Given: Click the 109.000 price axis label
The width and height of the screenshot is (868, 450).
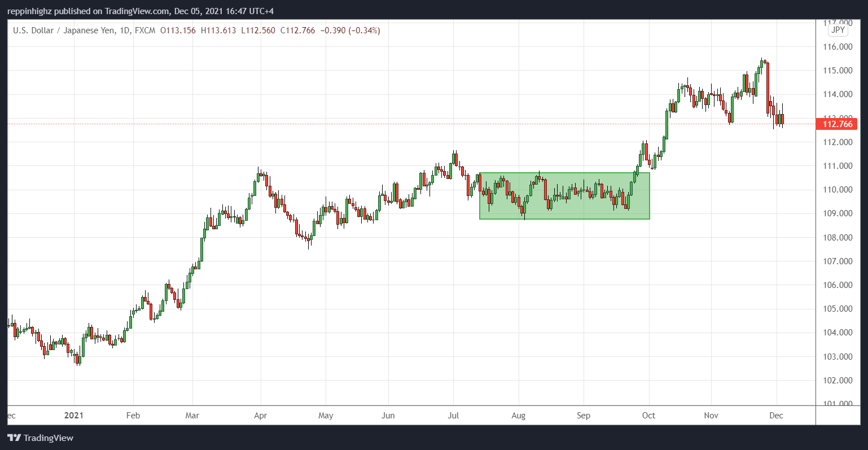Looking at the screenshot, I should pyautogui.click(x=838, y=213).
